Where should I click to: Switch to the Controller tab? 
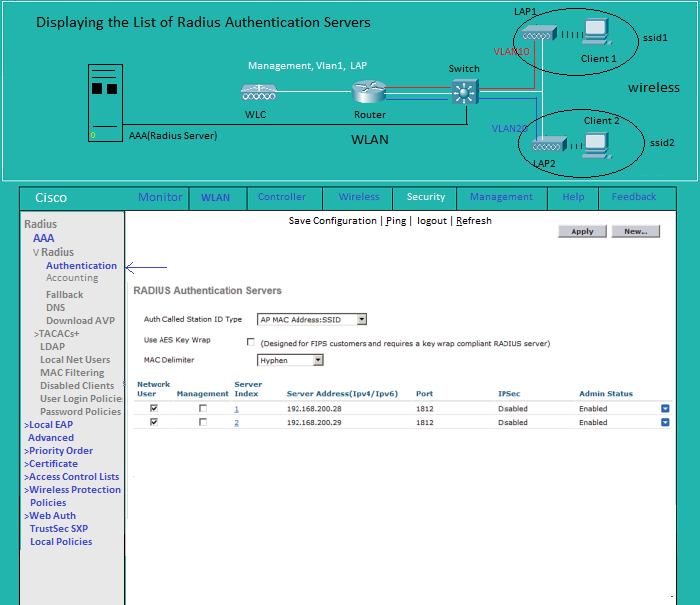point(282,197)
